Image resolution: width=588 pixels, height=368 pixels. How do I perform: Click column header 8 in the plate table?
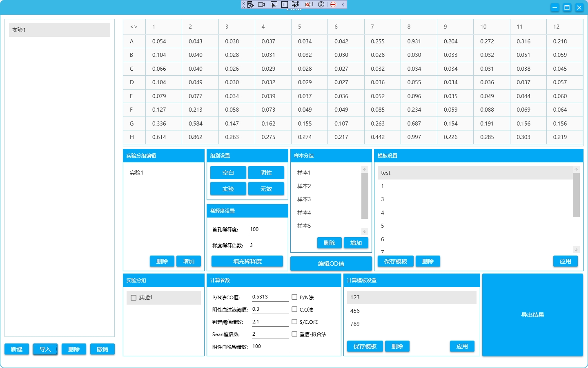point(419,27)
